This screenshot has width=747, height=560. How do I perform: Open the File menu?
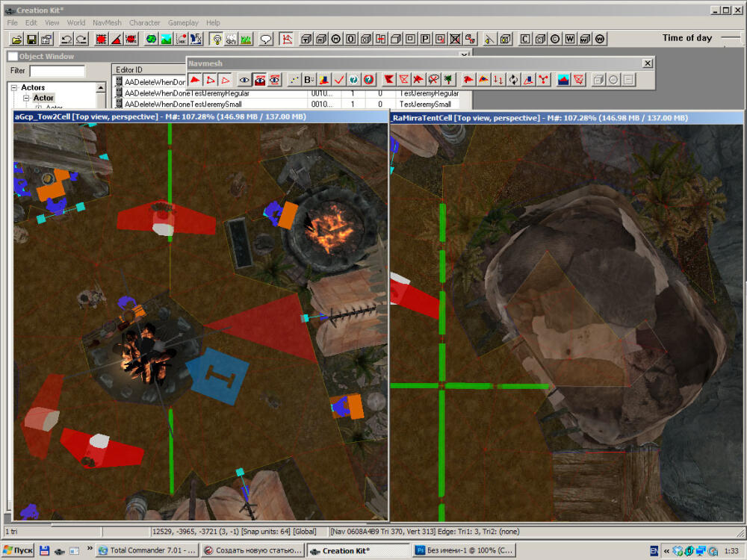pyautogui.click(x=13, y=22)
